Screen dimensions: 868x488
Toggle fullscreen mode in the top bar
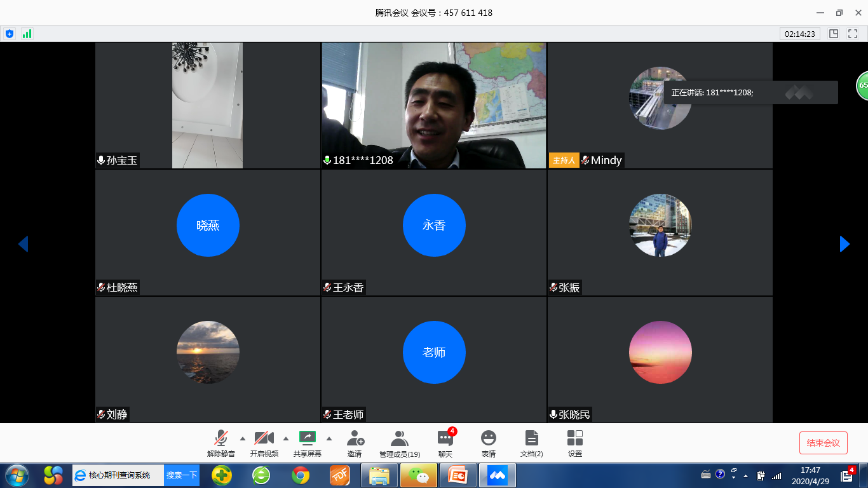853,34
